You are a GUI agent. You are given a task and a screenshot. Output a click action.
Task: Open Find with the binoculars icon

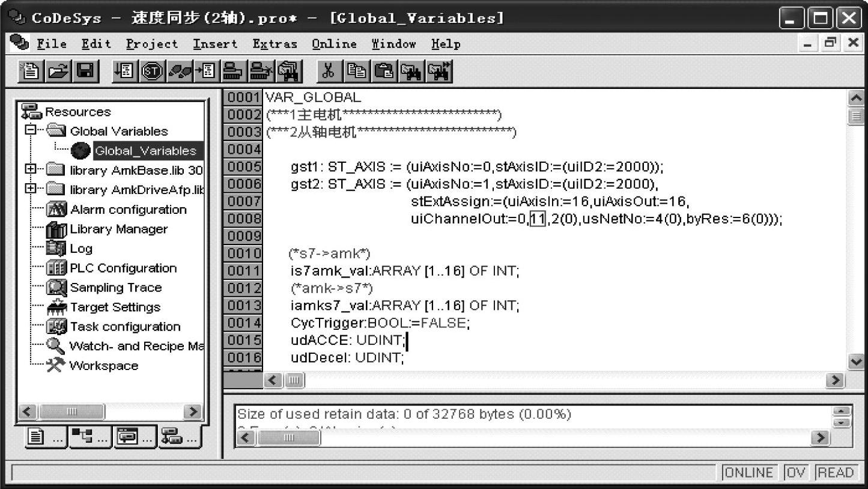411,71
